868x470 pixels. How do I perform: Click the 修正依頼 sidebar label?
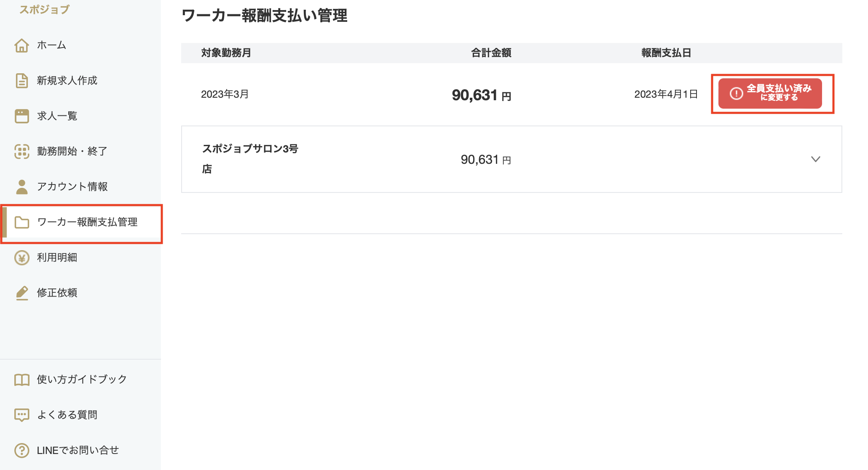[57, 293]
